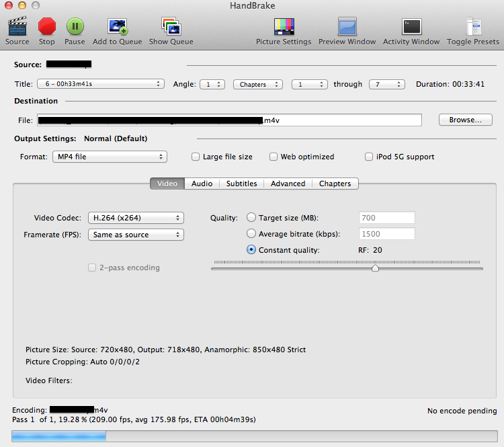Open the Chapters range type dropdown
This screenshot has width=504, height=447.
[258, 84]
